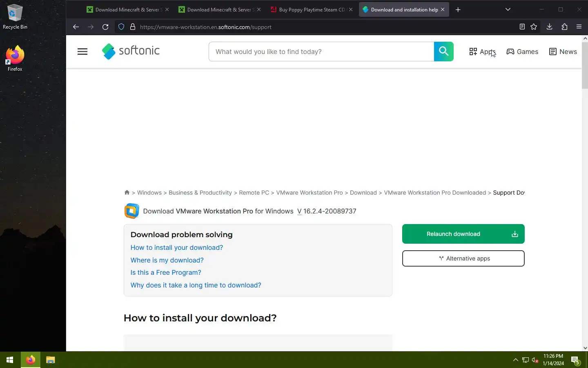The width and height of the screenshot is (588, 368).
Task: Close the Buy Poppy Playtime tab
Action: point(351,9)
